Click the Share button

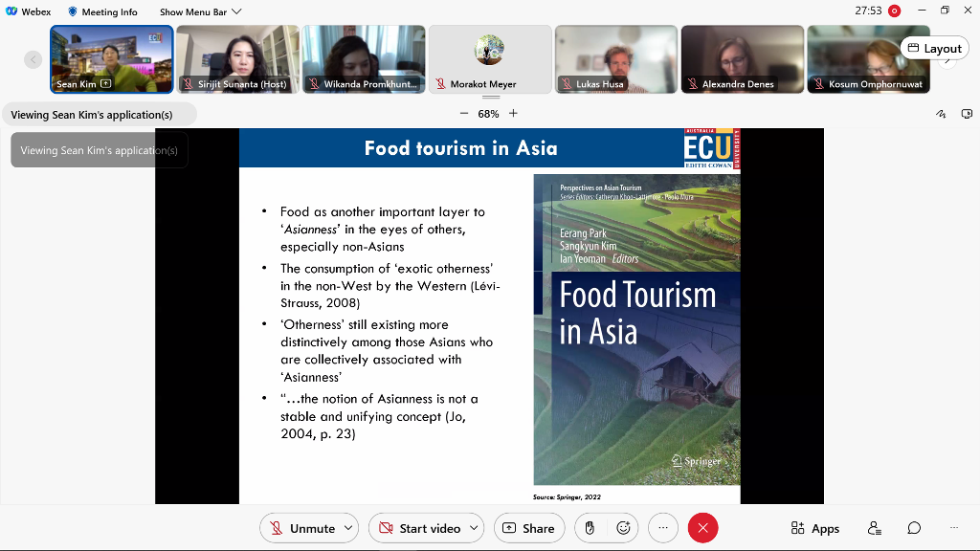[x=528, y=528]
